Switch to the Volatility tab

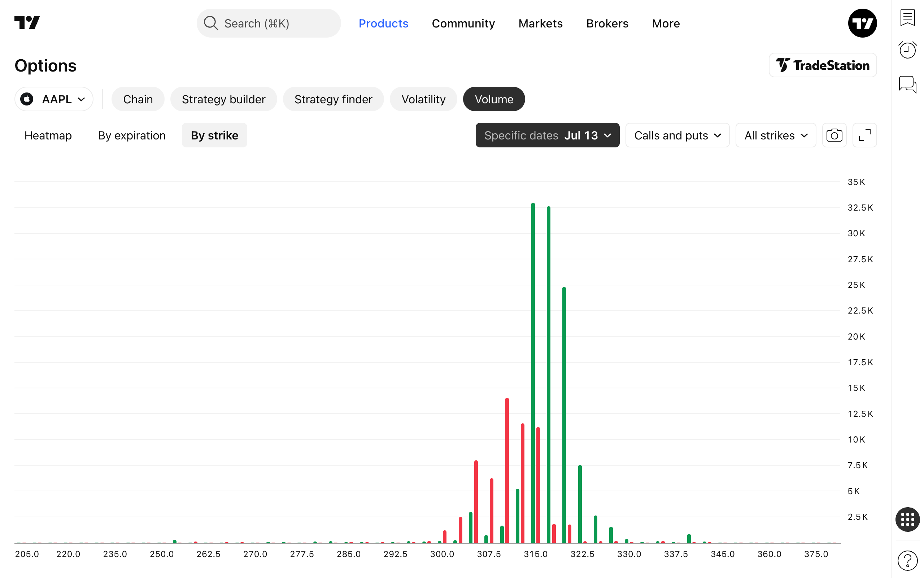423,99
